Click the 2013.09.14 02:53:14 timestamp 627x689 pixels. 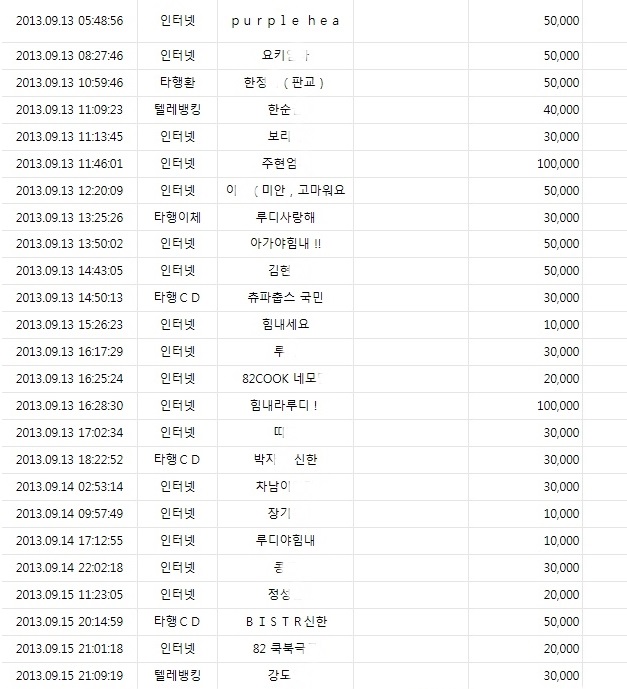[x=69, y=486]
